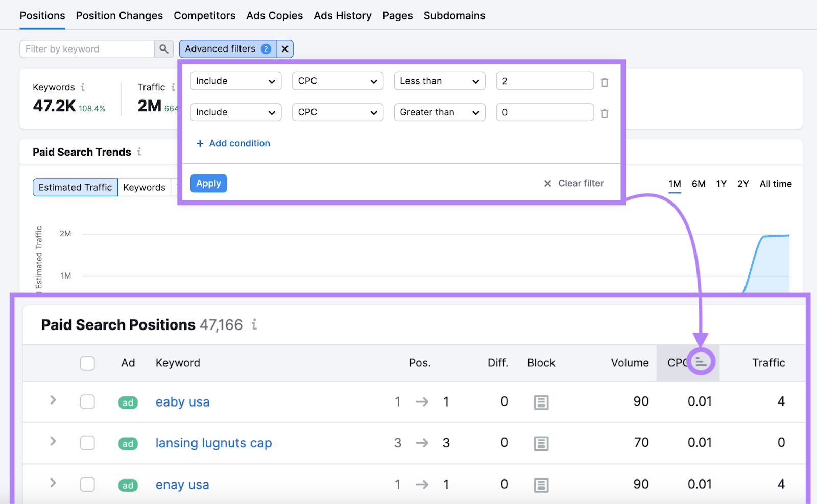The image size is (817, 504).
Task: Click the Block icon for eaby usa
Action: point(541,402)
